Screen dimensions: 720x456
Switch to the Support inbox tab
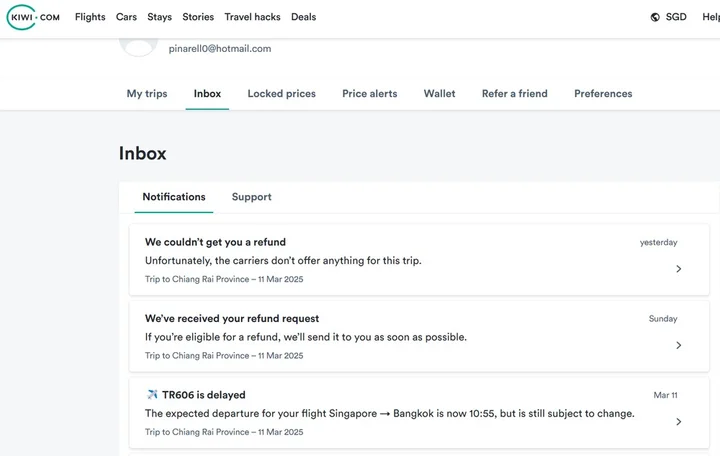pyautogui.click(x=251, y=197)
